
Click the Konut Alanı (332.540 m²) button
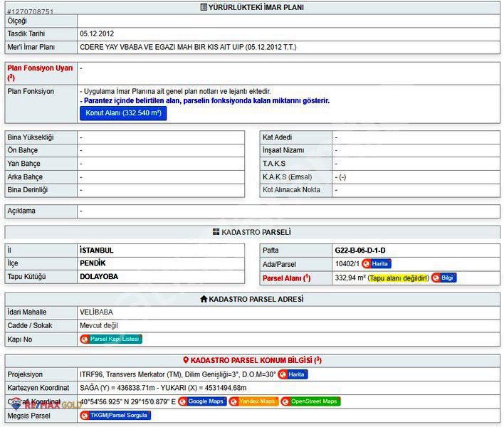123,113
